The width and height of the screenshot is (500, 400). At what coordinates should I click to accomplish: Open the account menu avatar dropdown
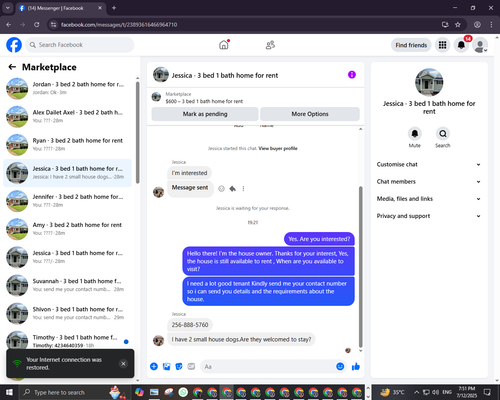coord(481,45)
